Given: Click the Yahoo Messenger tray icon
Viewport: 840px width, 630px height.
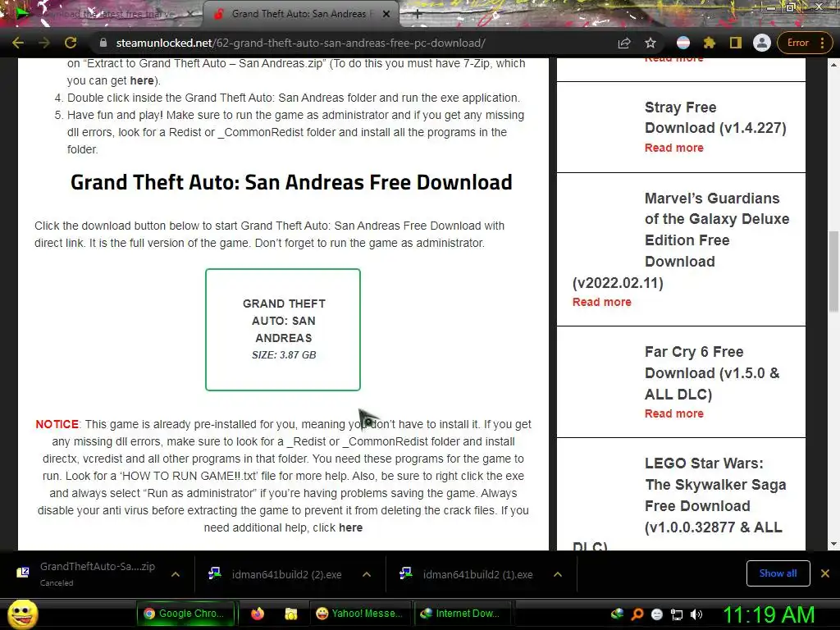Looking at the screenshot, I should click(x=657, y=614).
